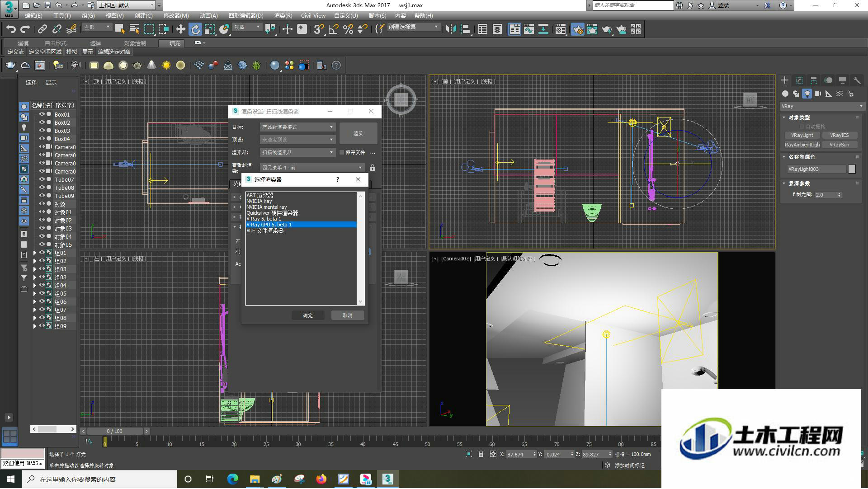Screen dimensions: 868x489
Task: Hide Box03 via its eye icon
Action: click(x=42, y=131)
